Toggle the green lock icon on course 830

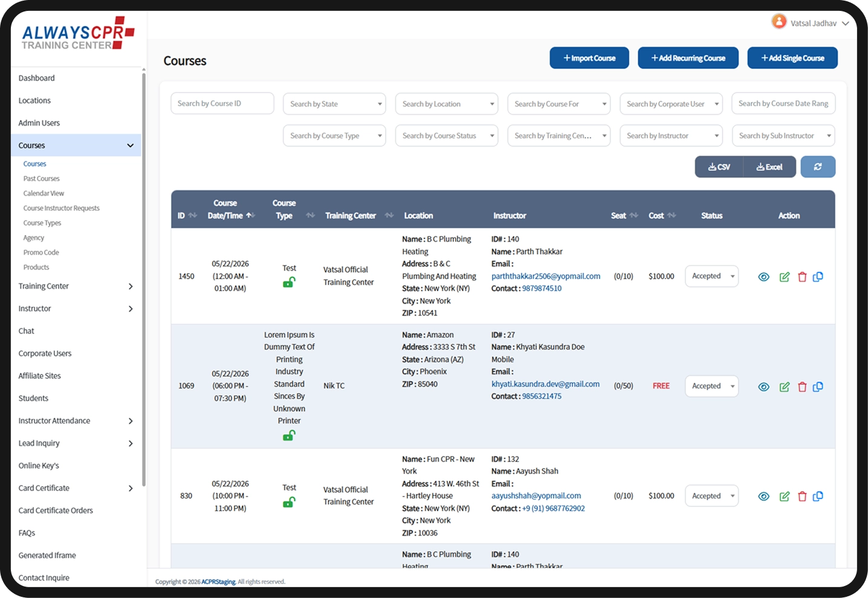(x=289, y=502)
